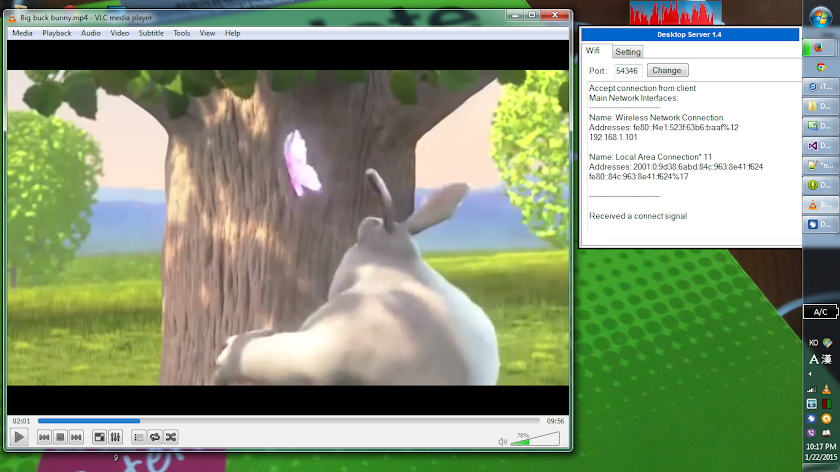Viewport: 840px width, 472px height.
Task: Toggle the A input mode icon
Action: pyautogui.click(x=814, y=359)
